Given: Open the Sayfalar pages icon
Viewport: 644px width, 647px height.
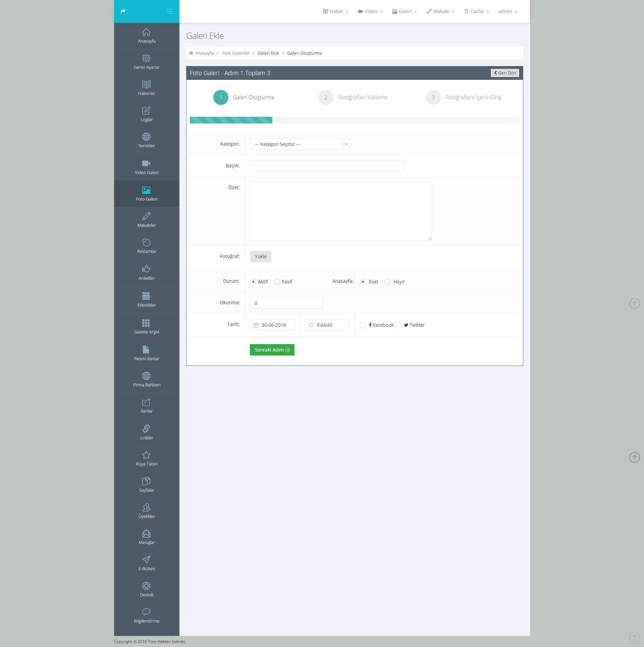Looking at the screenshot, I should tap(146, 481).
